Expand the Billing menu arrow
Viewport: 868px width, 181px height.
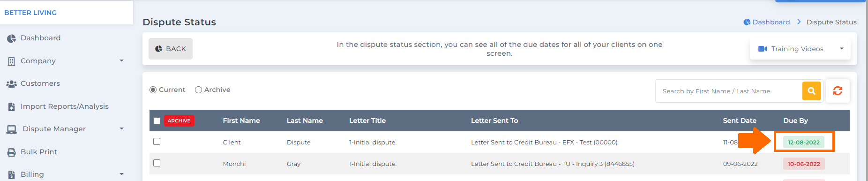[122, 174]
